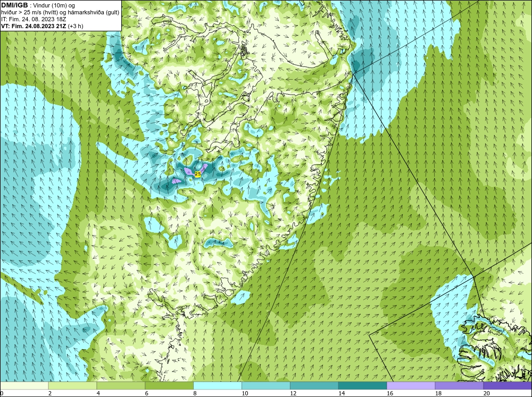
Task: Click the 16–18 m/s lavender legend swatch
Action: click(x=411, y=386)
